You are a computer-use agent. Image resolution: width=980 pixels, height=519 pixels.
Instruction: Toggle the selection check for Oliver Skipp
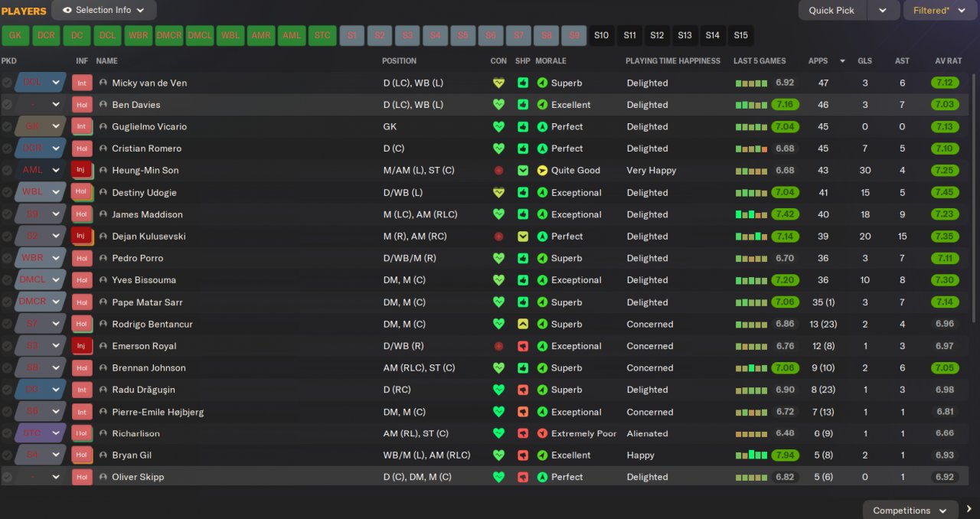(7, 477)
